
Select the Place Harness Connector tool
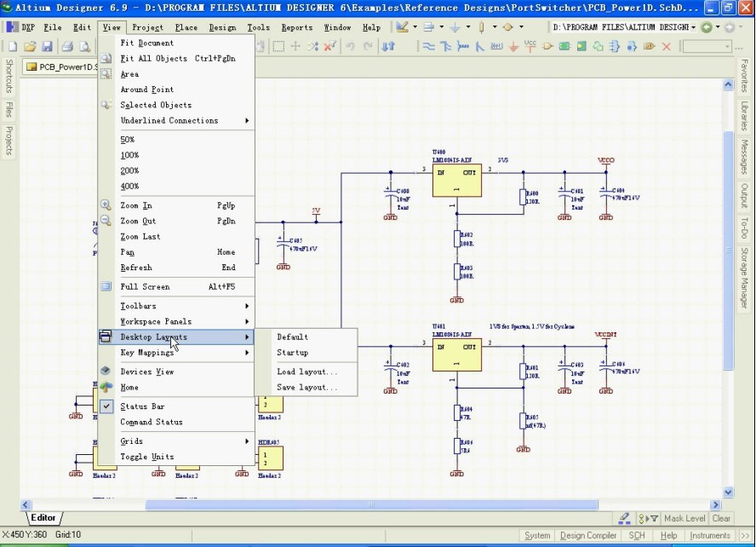pos(615,46)
